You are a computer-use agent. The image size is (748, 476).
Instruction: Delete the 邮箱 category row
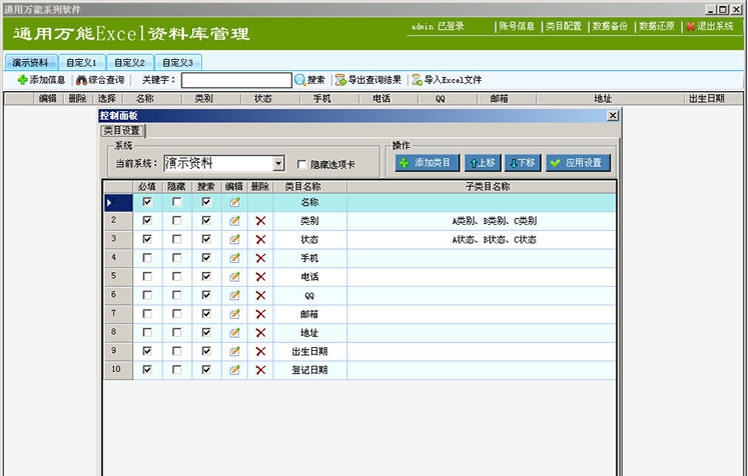click(x=260, y=314)
